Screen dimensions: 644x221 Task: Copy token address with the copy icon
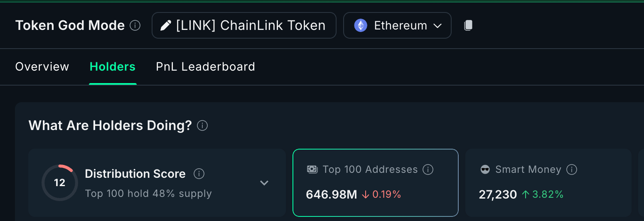pyautogui.click(x=468, y=26)
